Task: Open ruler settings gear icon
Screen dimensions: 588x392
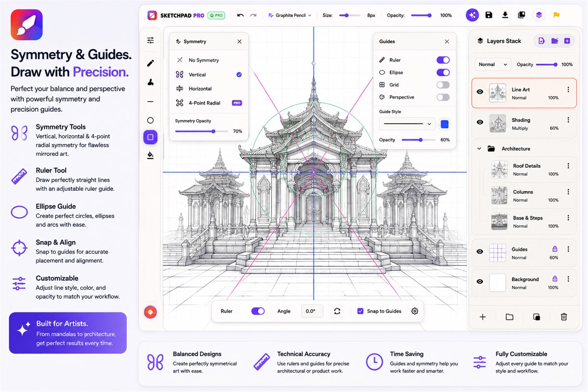Action: 415,311
